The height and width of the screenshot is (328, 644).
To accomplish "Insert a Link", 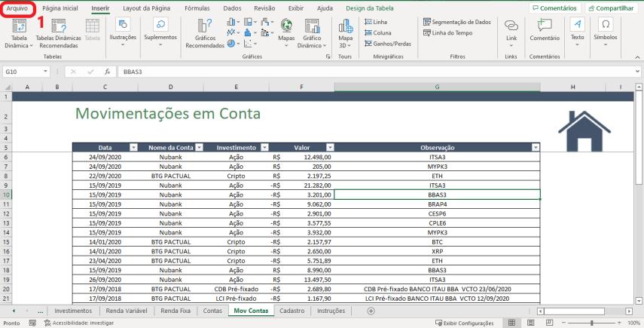I will 511,33.
